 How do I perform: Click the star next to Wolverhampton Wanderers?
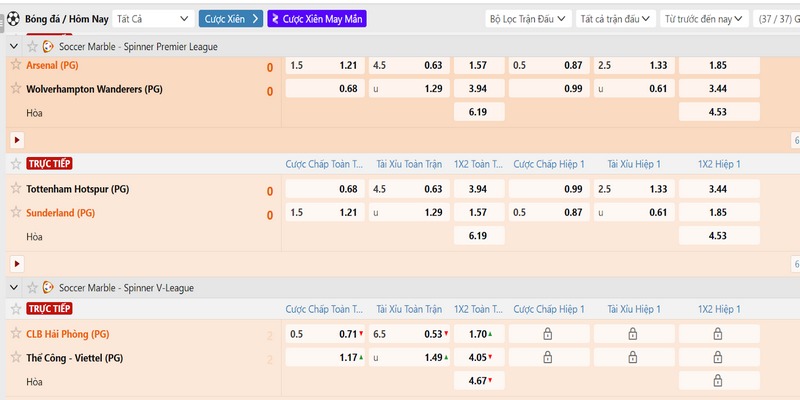pos(15,89)
